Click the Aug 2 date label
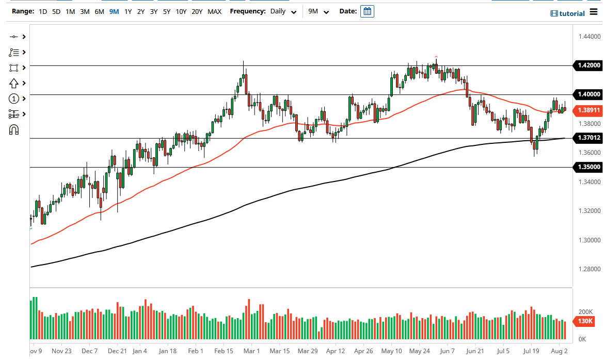This screenshot has height=364, width=604. click(x=559, y=351)
